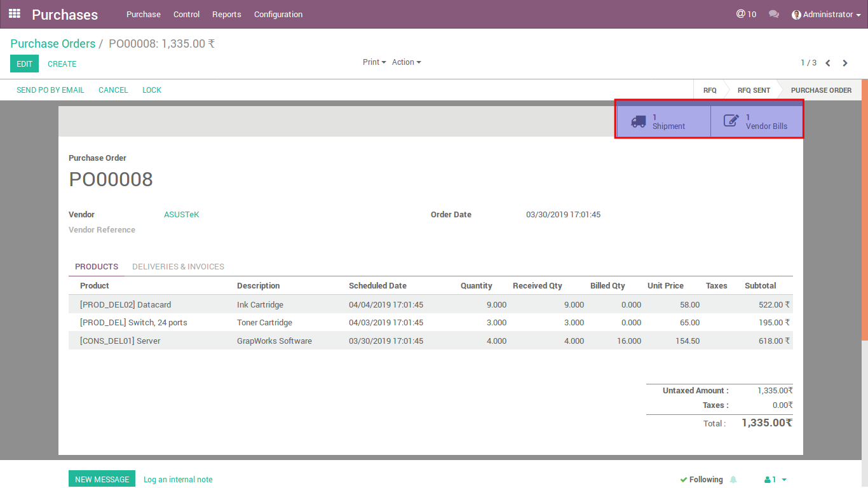Open the Reports menu
The width and height of the screenshot is (868, 488).
pos(227,14)
